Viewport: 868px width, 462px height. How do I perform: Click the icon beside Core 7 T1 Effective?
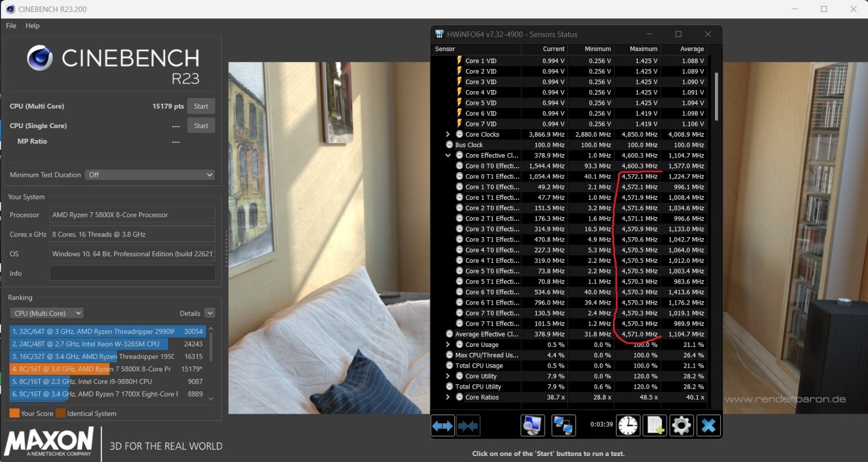pyautogui.click(x=459, y=324)
